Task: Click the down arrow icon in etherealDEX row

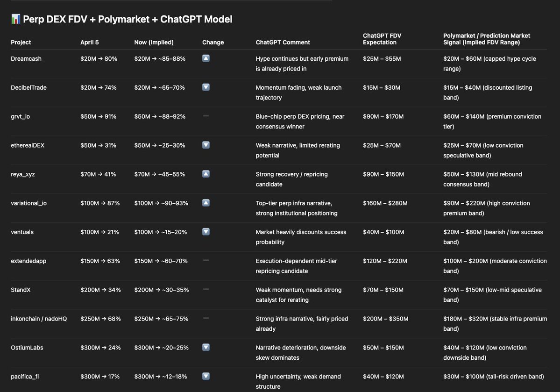Action: (206, 145)
